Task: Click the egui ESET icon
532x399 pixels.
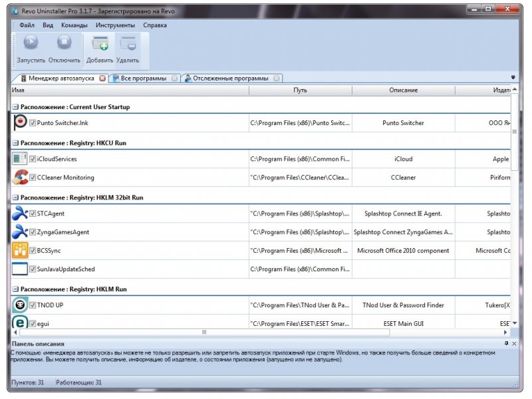Action: coord(20,322)
